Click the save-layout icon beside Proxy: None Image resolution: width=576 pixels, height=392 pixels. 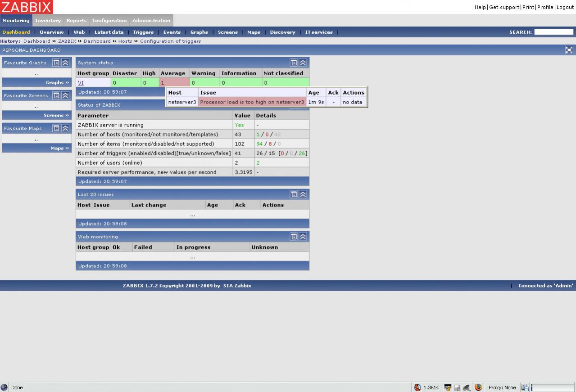[x=525, y=387]
